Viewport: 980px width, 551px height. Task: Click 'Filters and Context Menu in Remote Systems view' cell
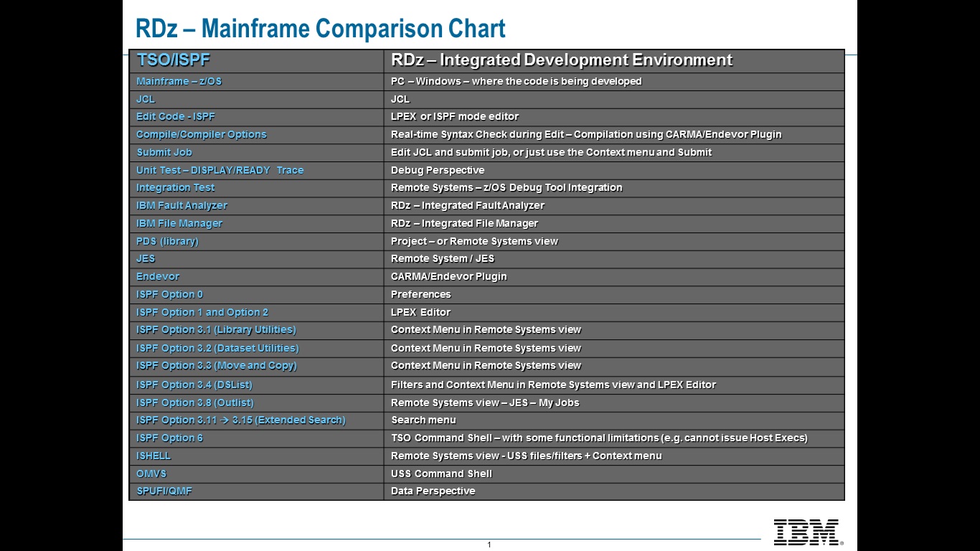point(614,385)
